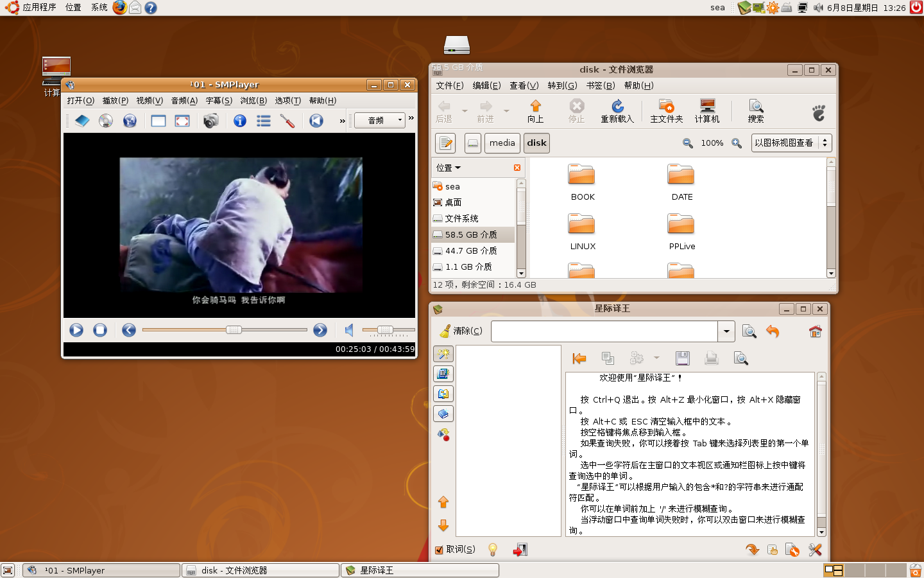This screenshot has width=924, height=578.
Task: Open the 字幕(S) menu in SMPlayer
Action: 219,101
